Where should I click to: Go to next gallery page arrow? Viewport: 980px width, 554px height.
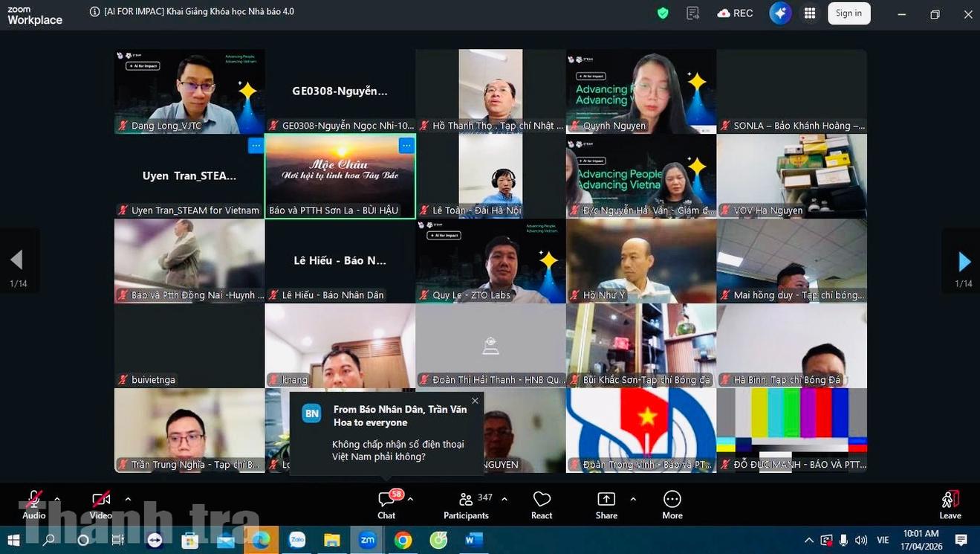click(964, 261)
